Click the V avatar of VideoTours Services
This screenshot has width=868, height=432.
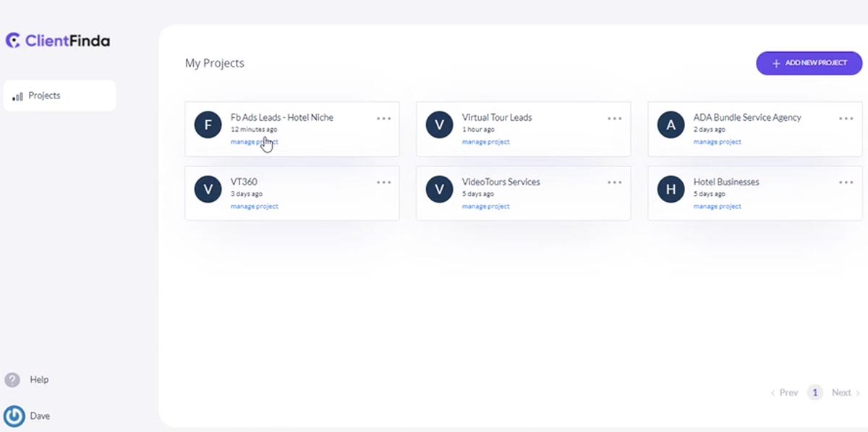tap(439, 190)
